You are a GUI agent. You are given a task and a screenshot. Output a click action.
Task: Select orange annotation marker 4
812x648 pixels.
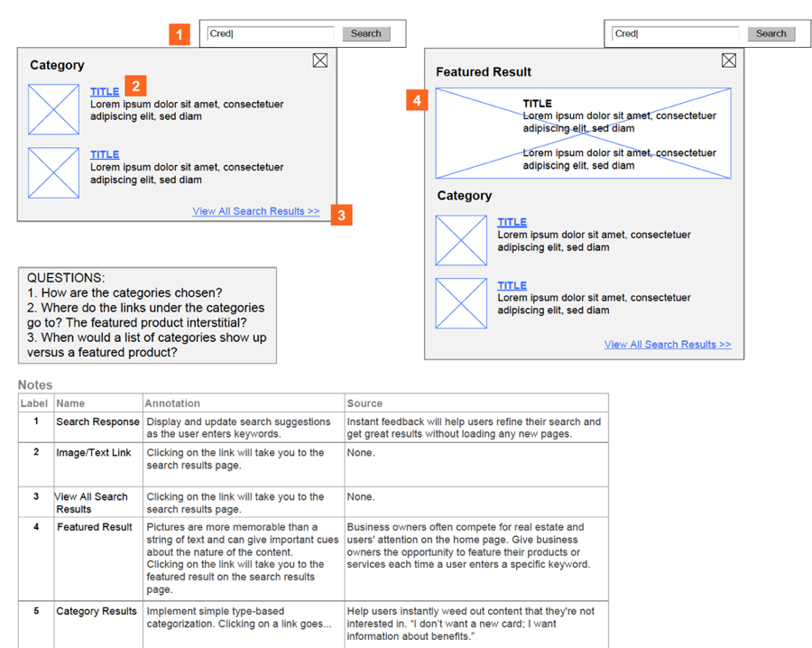click(x=417, y=100)
